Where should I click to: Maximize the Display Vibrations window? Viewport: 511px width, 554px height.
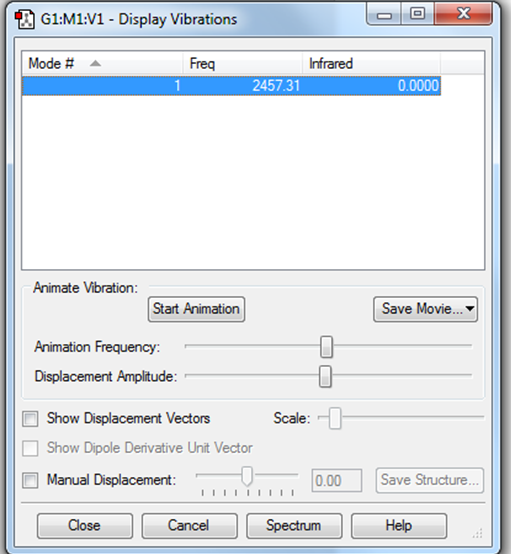tap(417, 14)
